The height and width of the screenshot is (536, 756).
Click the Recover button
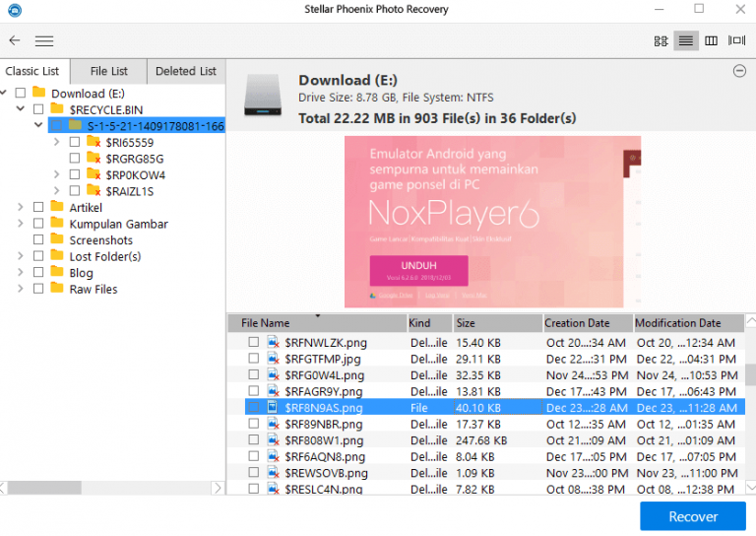[x=693, y=516]
